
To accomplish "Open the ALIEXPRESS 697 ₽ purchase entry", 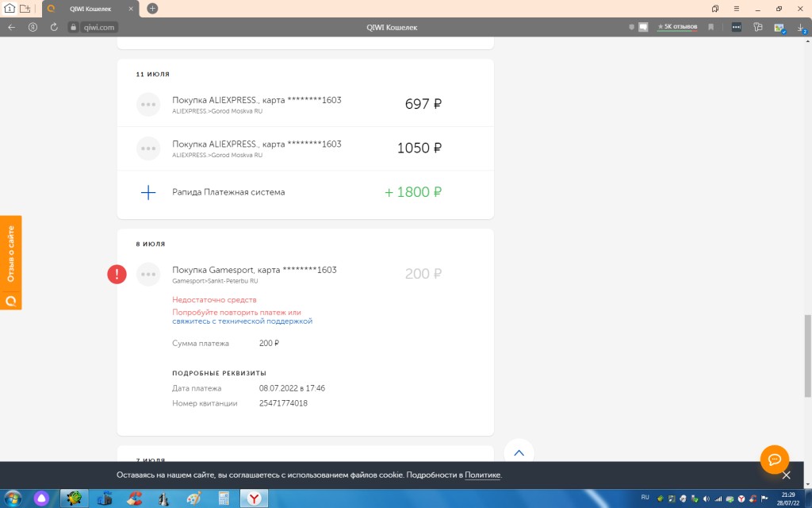I will pos(305,104).
